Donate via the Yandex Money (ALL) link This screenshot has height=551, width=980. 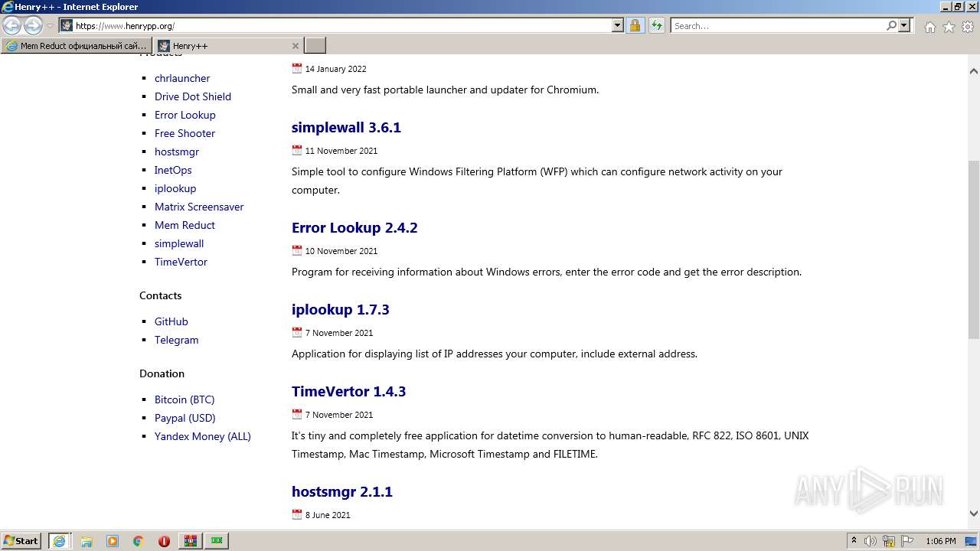(x=203, y=436)
